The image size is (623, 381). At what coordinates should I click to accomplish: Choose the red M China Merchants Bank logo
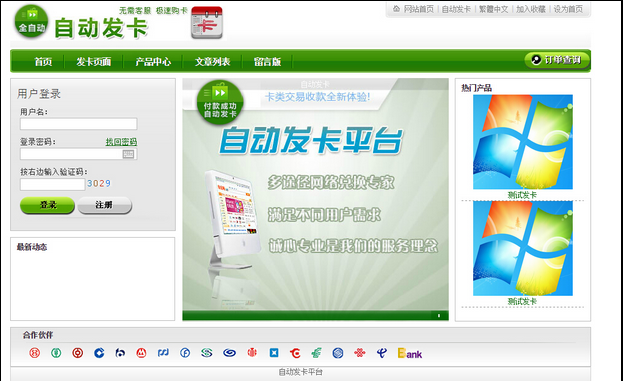141,352
